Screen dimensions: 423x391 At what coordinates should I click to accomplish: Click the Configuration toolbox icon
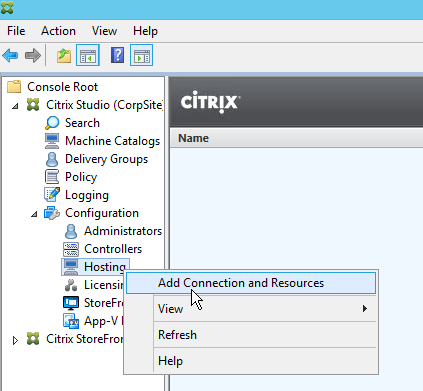point(52,213)
